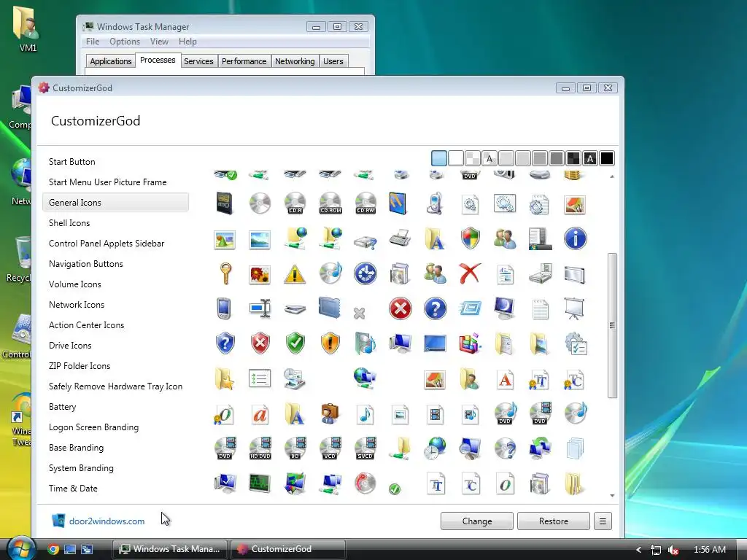Choose the black swatch with letter A
Viewport: 747px width, 560px height.
(590, 158)
